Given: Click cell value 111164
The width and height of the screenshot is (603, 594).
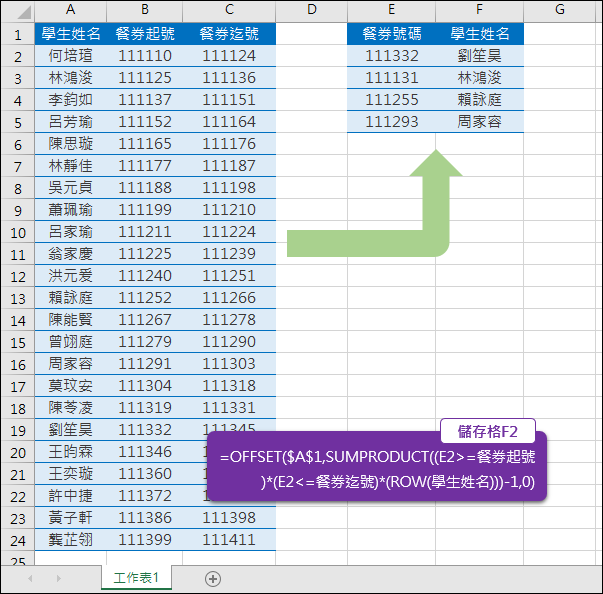Looking at the screenshot, I should pyautogui.click(x=229, y=122).
